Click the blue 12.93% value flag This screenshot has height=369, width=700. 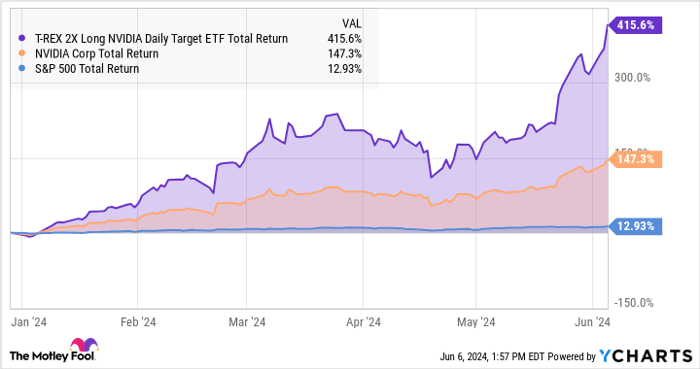pos(635,226)
